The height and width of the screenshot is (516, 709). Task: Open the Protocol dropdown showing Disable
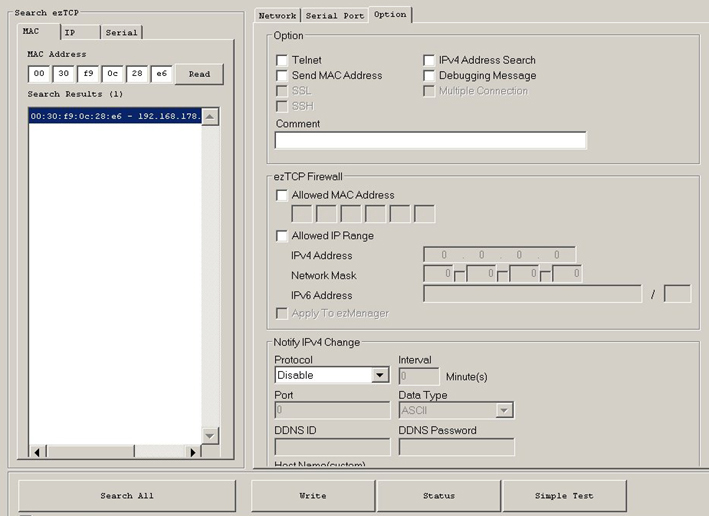[332, 375]
